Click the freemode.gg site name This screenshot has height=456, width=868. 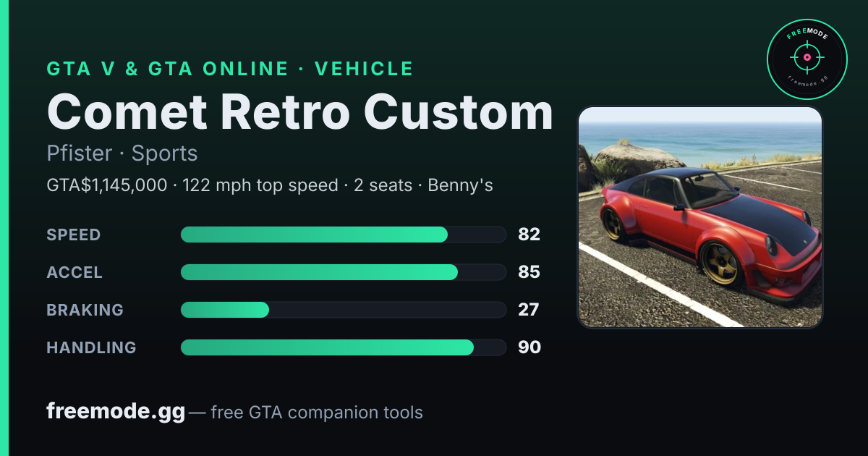pyautogui.click(x=116, y=412)
